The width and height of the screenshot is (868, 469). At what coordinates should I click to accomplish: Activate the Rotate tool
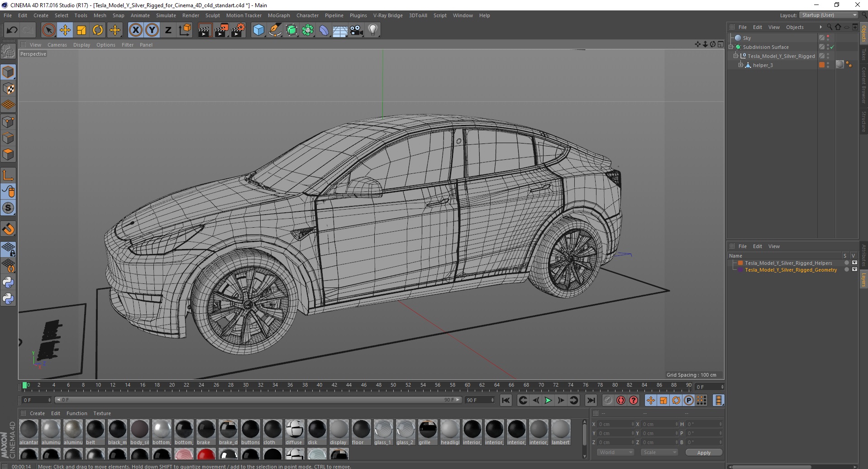pos(98,30)
